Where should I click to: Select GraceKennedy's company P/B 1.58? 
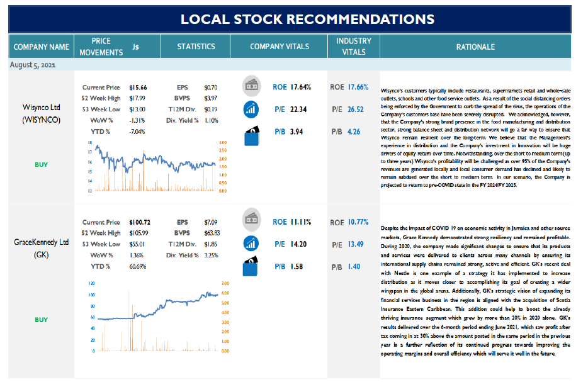(x=297, y=267)
